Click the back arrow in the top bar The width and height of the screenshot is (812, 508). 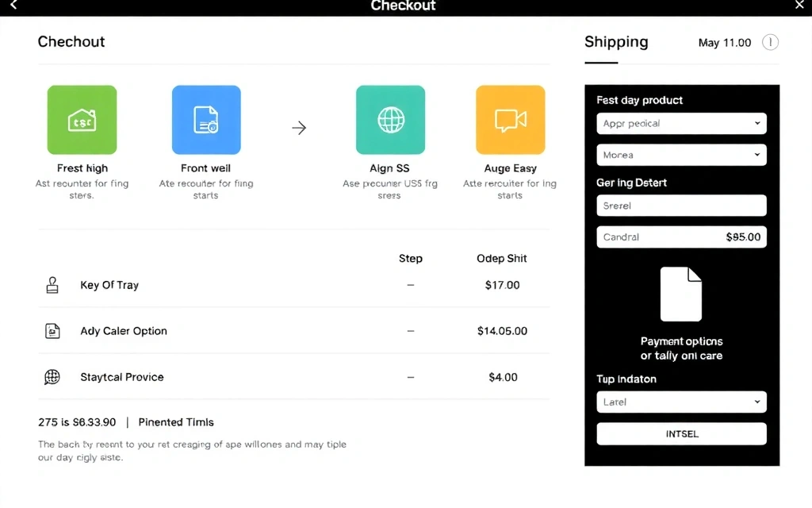coord(11,6)
